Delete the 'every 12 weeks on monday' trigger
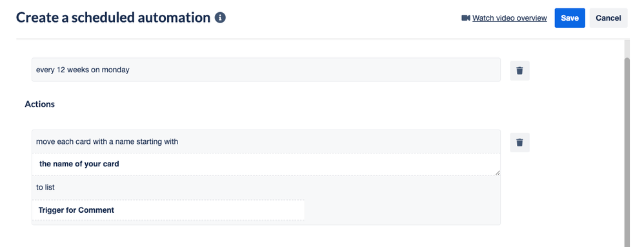 click(519, 70)
